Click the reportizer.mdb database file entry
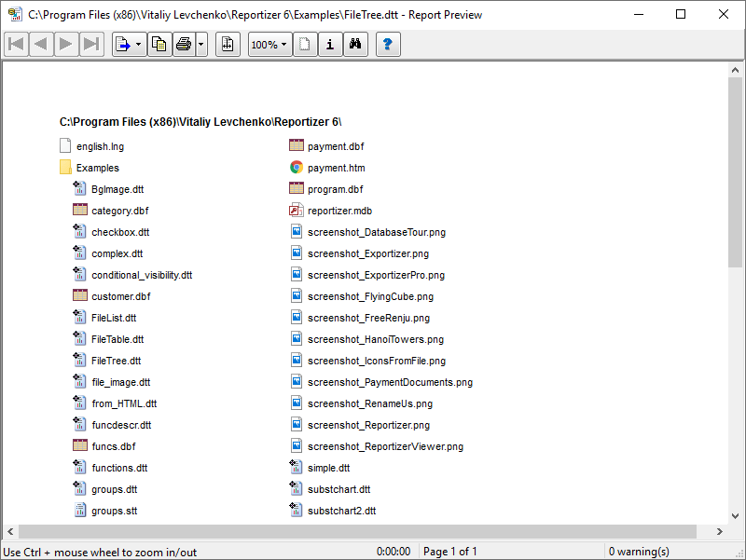 click(339, 211)
